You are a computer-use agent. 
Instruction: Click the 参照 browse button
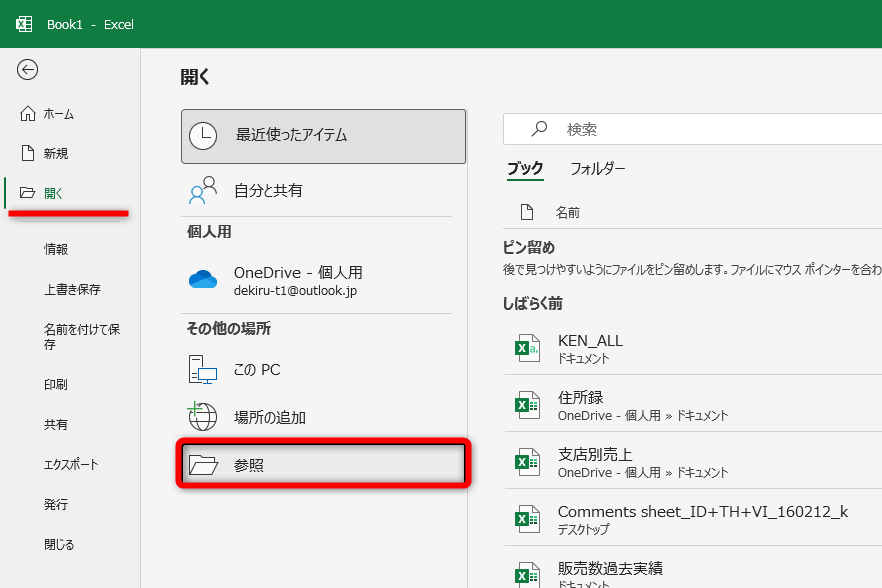click(323, 465)
